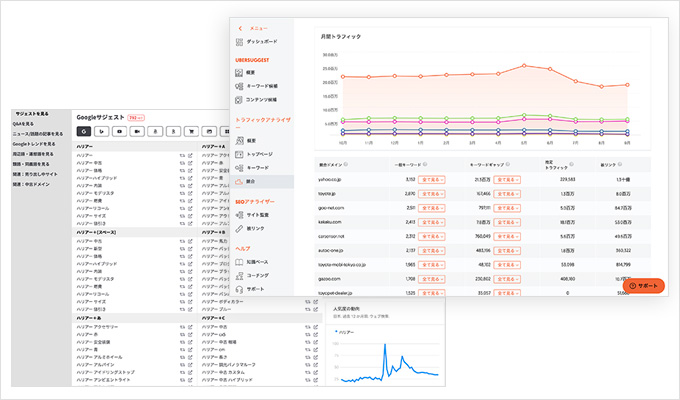Click the ハリアー legend in trend chart
This screenshot has width=680, height=400.
point(345,332)
